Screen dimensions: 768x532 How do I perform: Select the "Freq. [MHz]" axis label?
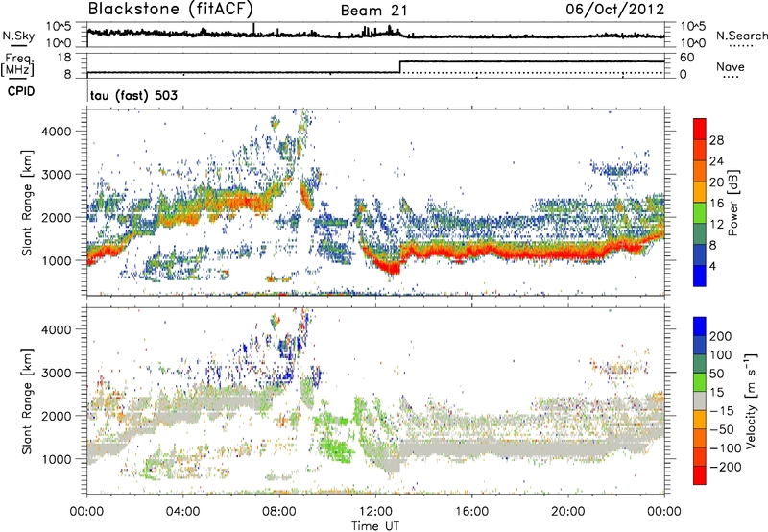click(17, 65)
